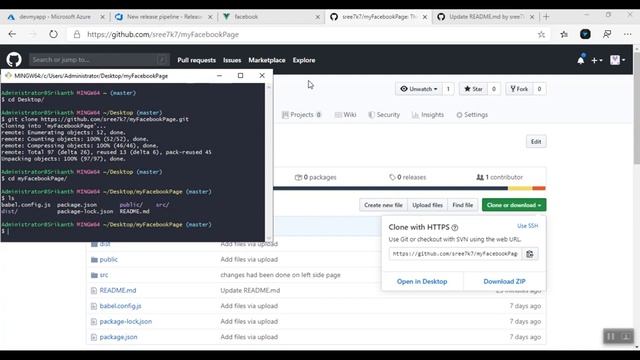Switch to the Update README.md browser tab

pyautogui.click(x=486, y=17)
